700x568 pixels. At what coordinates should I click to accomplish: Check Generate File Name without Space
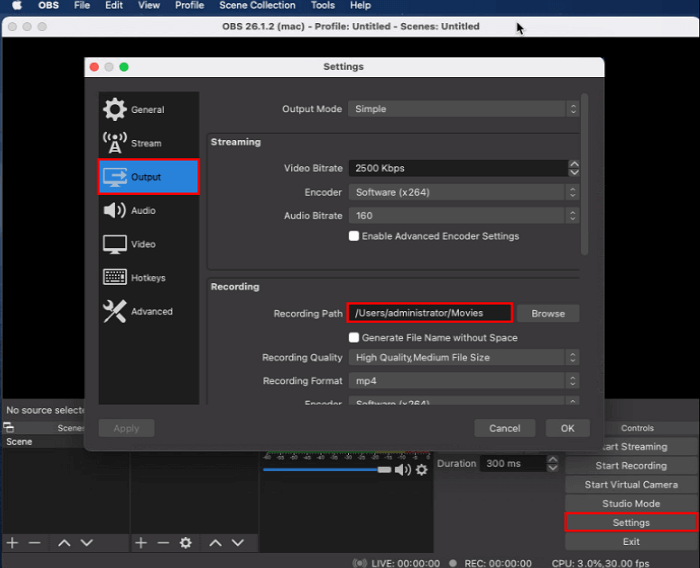(354, 338)
